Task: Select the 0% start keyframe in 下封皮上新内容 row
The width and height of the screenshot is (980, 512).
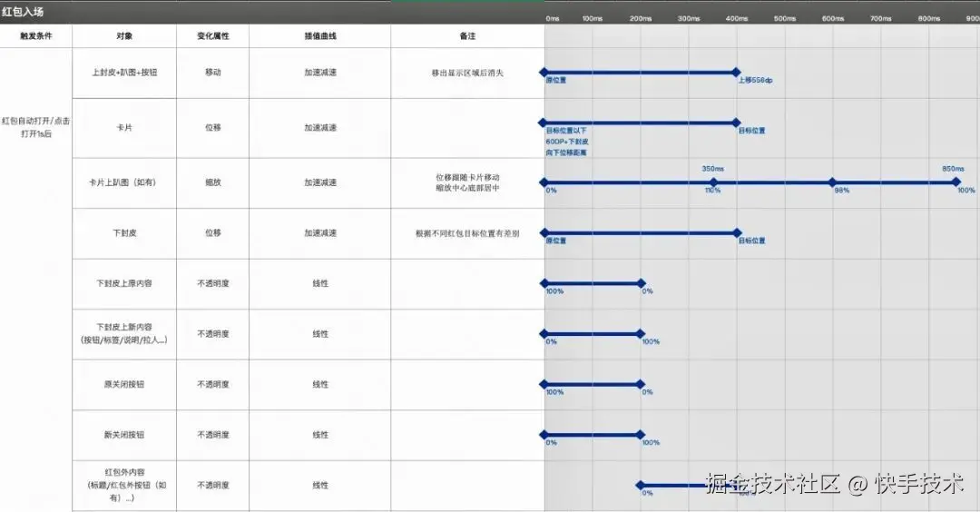Action: coord(544,334)
